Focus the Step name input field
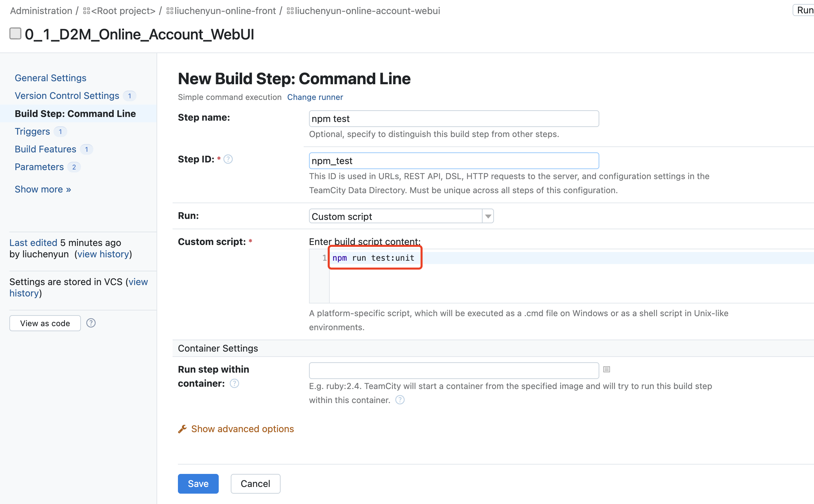The image size is (814, 504). (453, 119)
